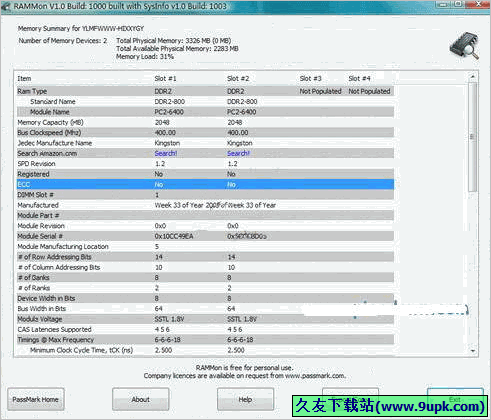Select the Ram Type row
This screenshot has width=491, height=420.
tap(205, 91)
